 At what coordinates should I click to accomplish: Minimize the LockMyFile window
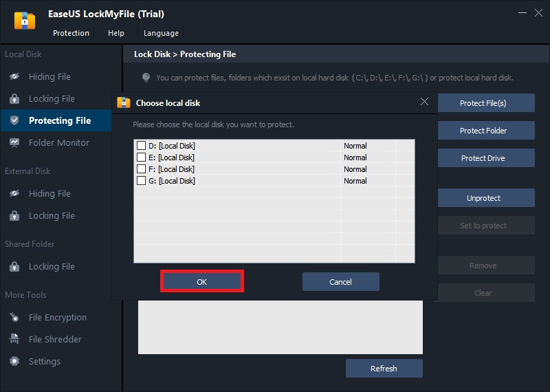point(522,13)
